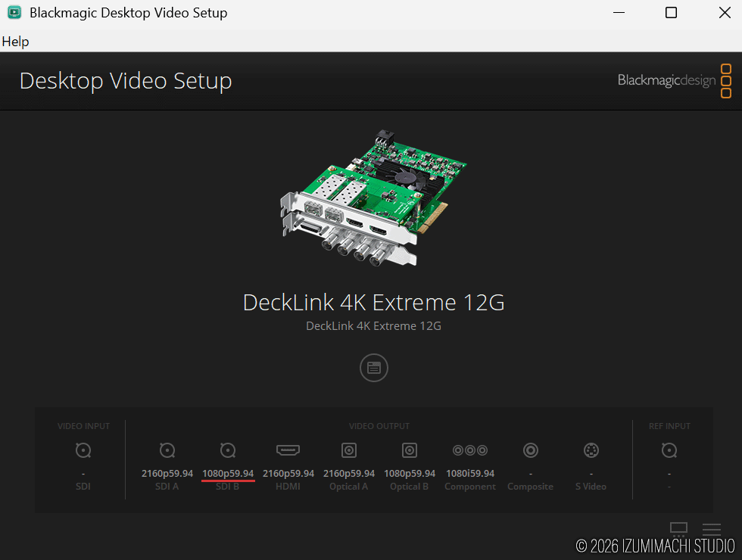The height and width of the screenshot is (560, 742).
Task: Open the device settings circle icon
Action: 373,368
